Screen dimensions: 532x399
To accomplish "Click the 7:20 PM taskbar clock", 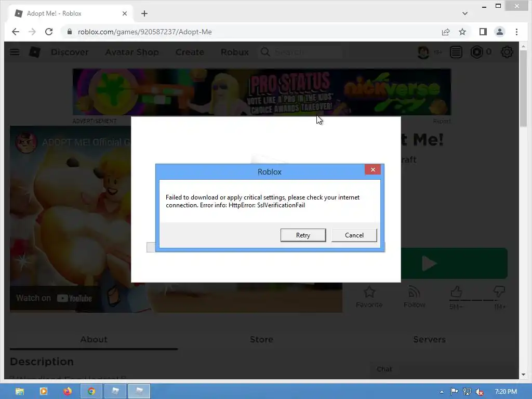I will coord(506,392).
